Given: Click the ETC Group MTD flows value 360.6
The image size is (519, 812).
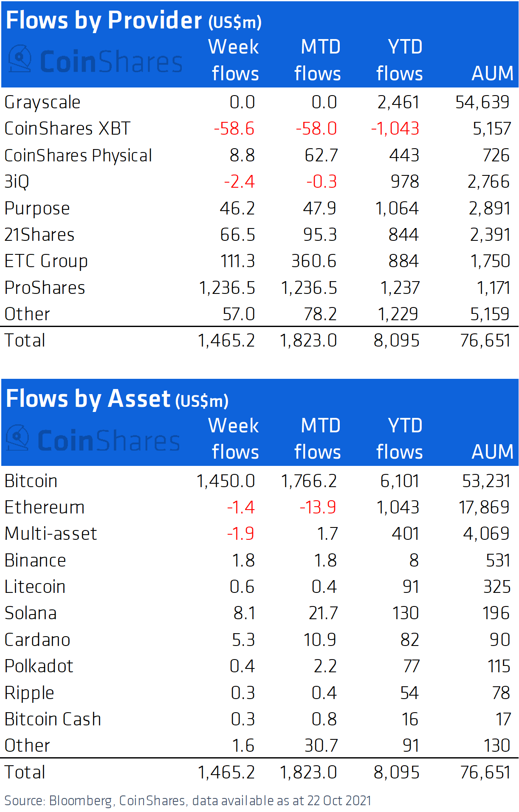Looking at the screenshot, I should pos(313,261).
